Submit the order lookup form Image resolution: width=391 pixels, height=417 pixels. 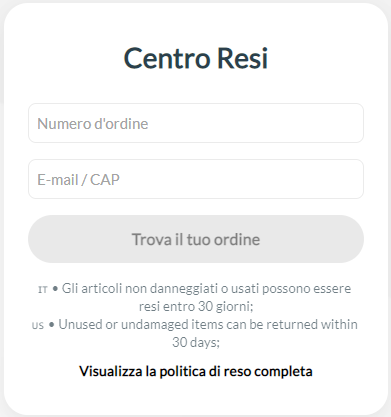click(x=196, y=239)
